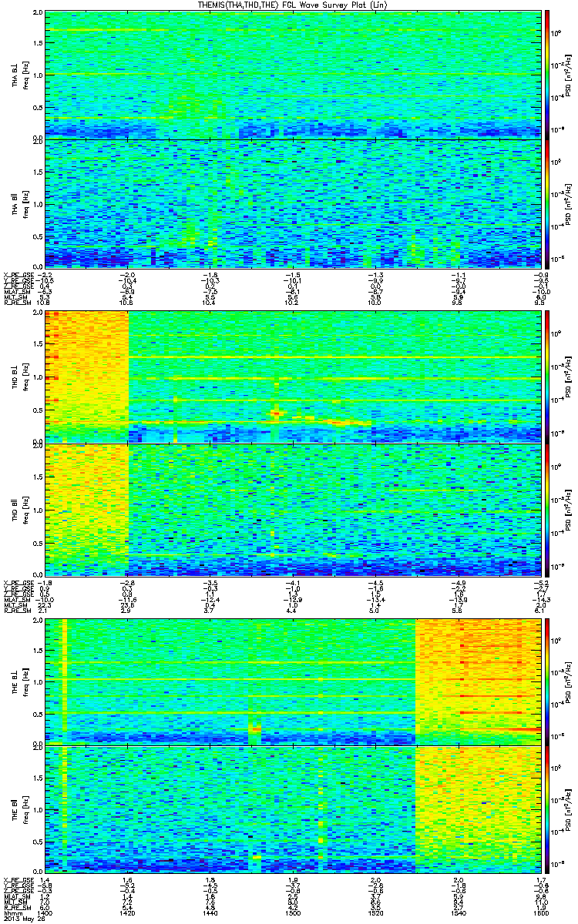The image size is (578, 924).
Task: Click the THE Bll spectrogram panel
Action: click(x=292, y=808)
